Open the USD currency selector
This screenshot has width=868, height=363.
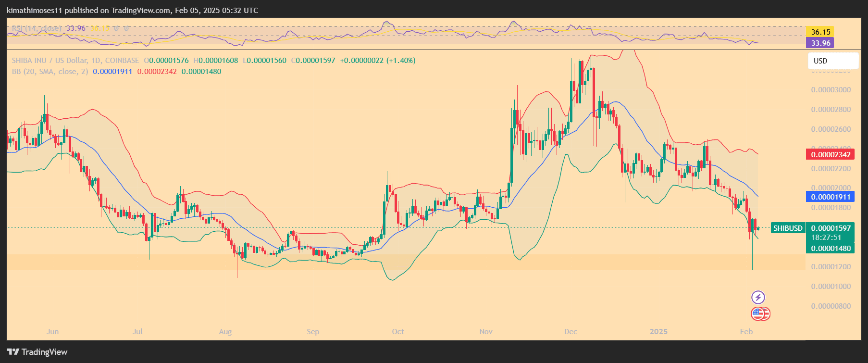(x=833, y=61)
